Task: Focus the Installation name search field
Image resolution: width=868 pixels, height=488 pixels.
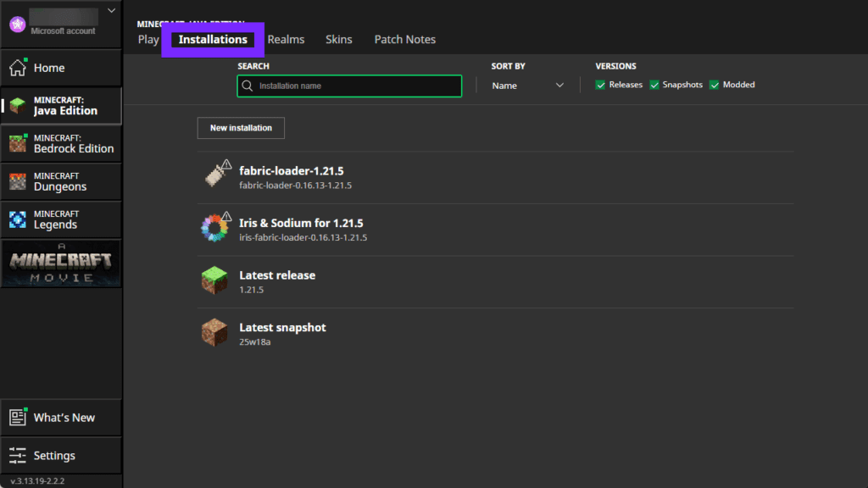Action: coord(349,86)
